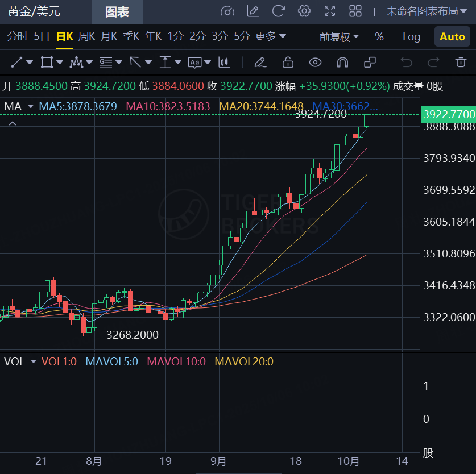Select the arrow annotation tool
The image size is (476, 474).
click(135, 62)
